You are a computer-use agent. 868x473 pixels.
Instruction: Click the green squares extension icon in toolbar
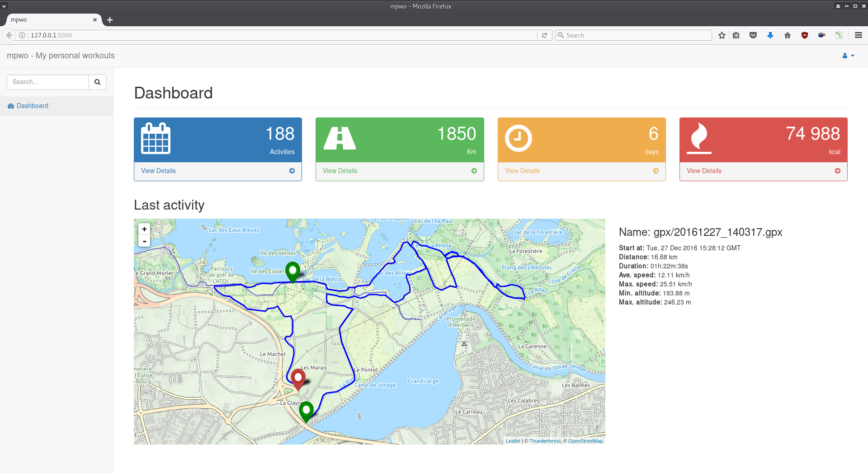click(x=839, y=35)
